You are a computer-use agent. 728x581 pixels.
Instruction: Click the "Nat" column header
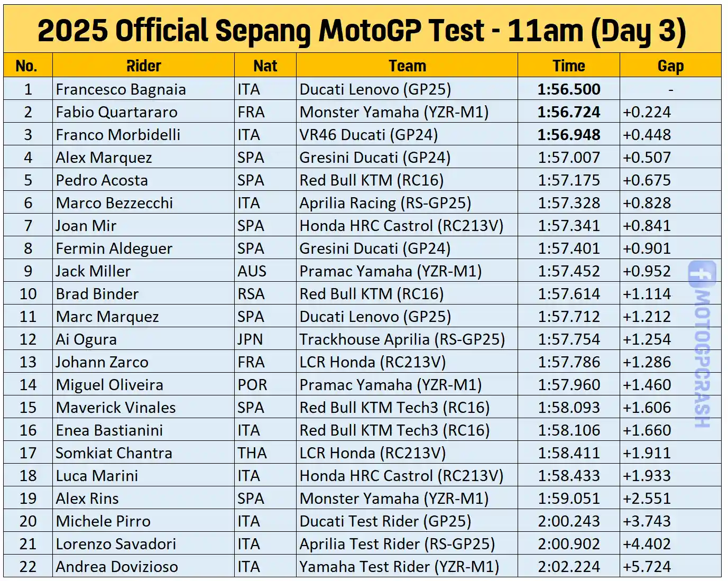tap(265, 66)
